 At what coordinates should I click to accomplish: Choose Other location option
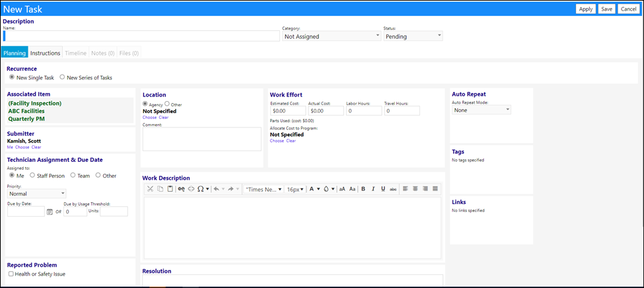coord(166,104)
